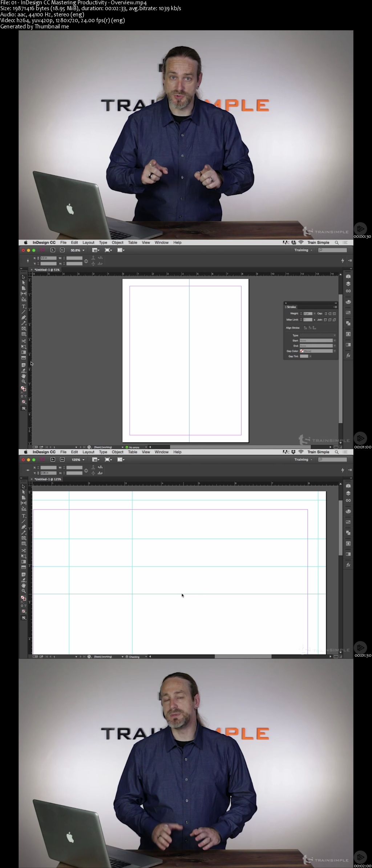Choose Butt Cap in the Stroke panel
This screenshot has height=868, width=372.
pos(326,313)
